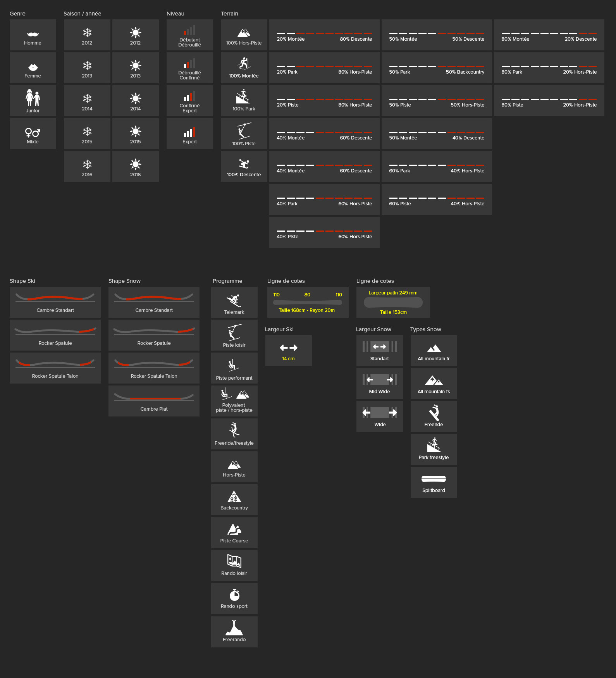616x678 pixels.
Task: Pick the Junior gender tile
Action: coord(33,100)
